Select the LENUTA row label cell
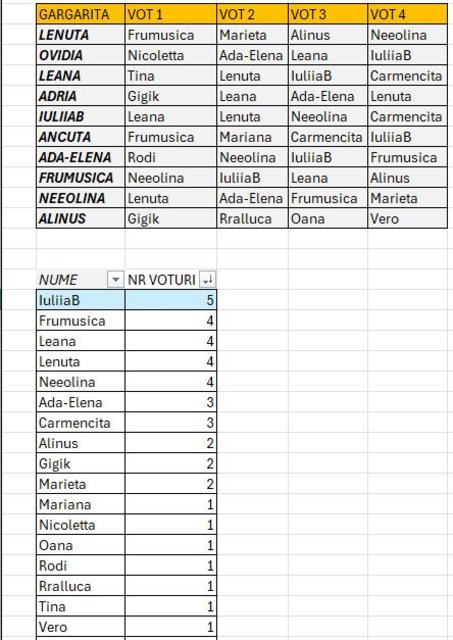The width and height of the screenshot is (453, 640). point(80,35)
